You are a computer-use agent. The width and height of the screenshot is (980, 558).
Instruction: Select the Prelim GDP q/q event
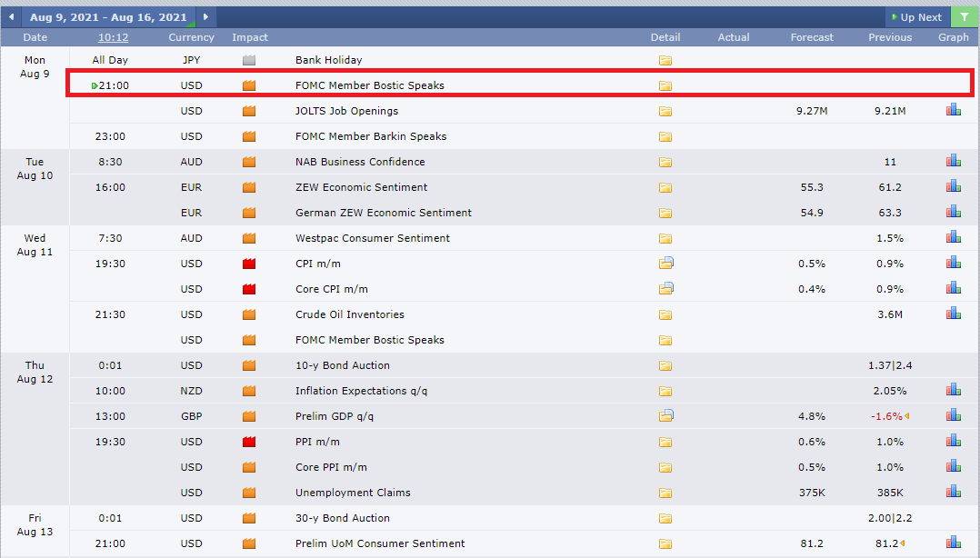tap(335, 417)
